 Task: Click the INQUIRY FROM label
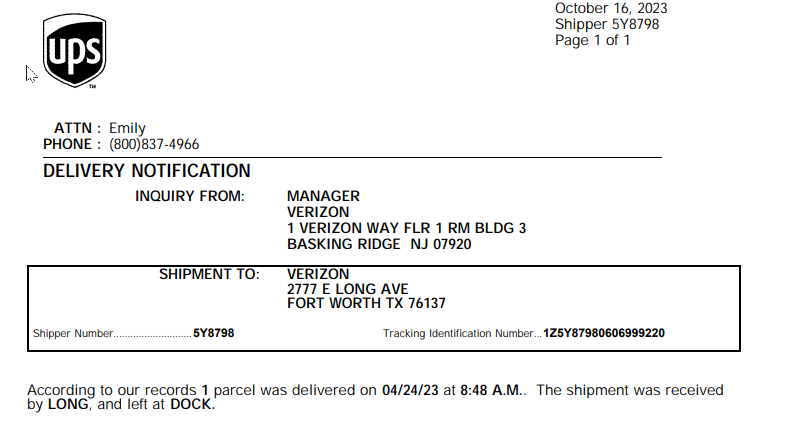tap(190, 196)
